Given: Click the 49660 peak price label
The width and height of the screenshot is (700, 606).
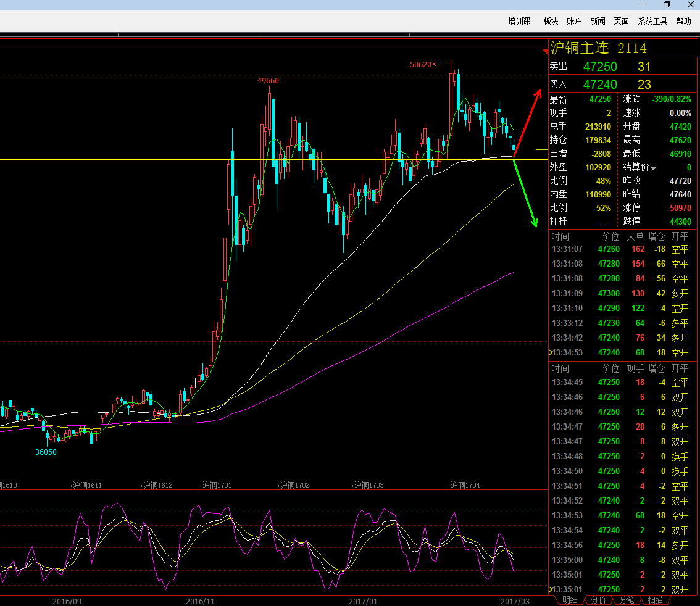Looking at the screenshot, I should [x=268, y=81].
